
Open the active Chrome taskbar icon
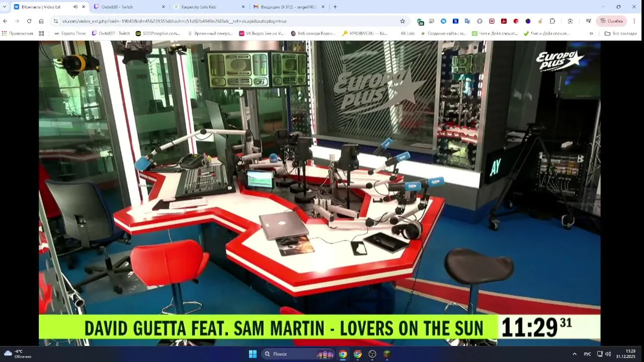point(343,354)
